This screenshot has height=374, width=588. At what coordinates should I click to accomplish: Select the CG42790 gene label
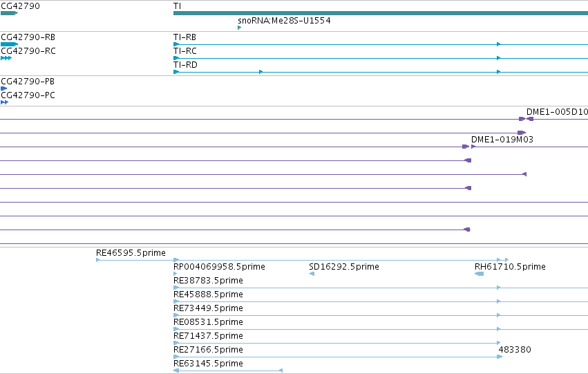(x=20, y=6)
